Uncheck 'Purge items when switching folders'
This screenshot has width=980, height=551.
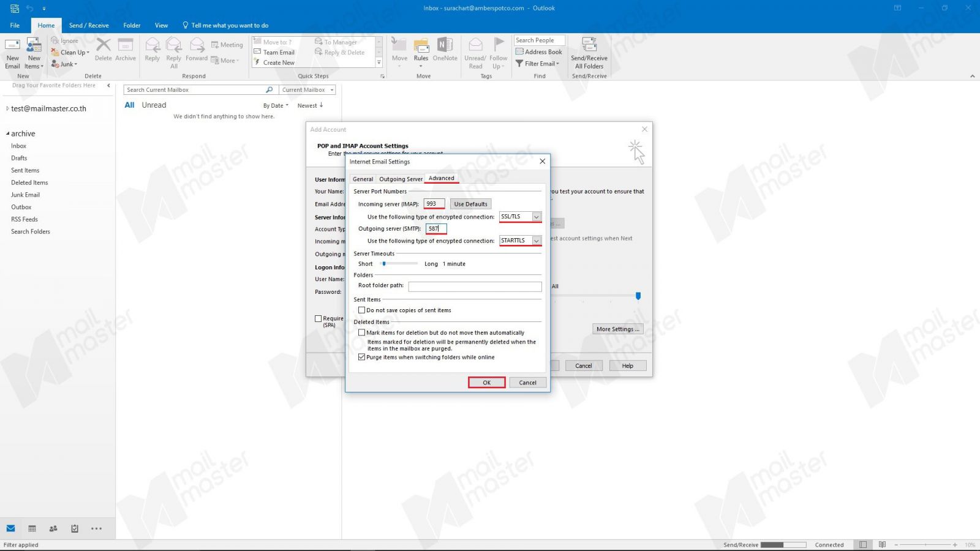pyautogui.click(x=361, y=357)
